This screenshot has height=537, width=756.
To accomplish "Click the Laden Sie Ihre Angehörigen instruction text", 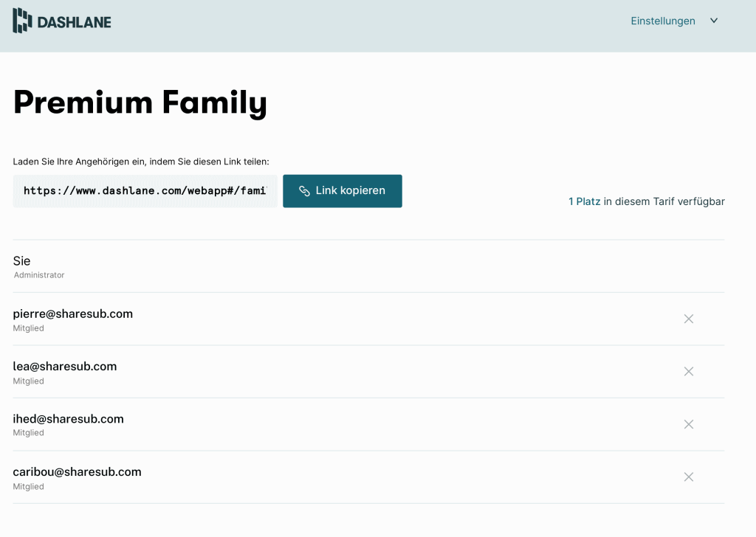I will (x=141, y=162).
